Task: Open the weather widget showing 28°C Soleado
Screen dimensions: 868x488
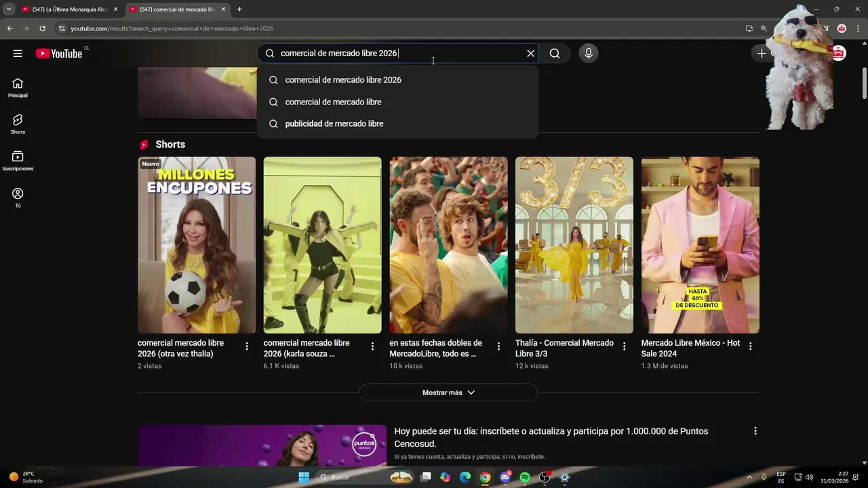Action: click(26, 477)
